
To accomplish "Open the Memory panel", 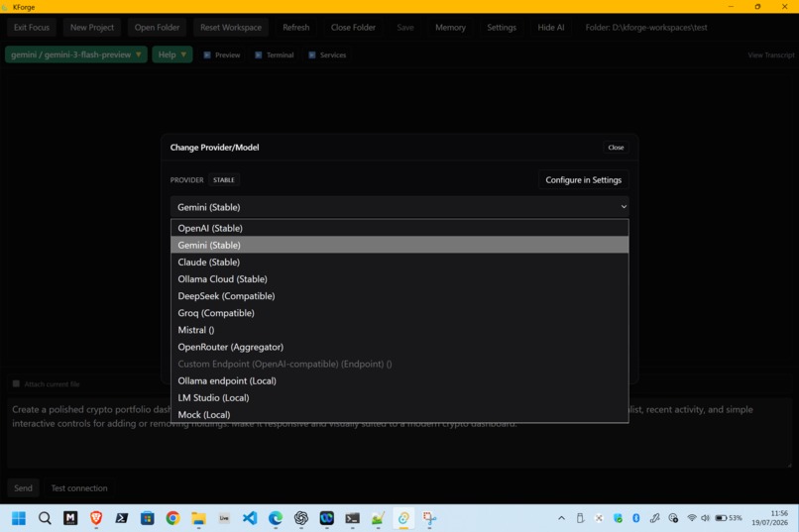I will point(450,28).
